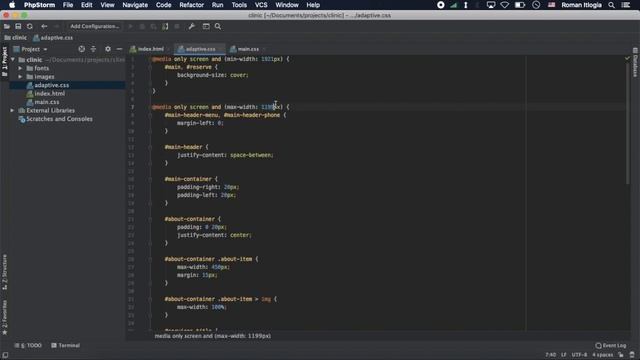
Task: Click the media query breadcrumb at editor bottom
Action: pyautogui.click(x=213, y=336)
